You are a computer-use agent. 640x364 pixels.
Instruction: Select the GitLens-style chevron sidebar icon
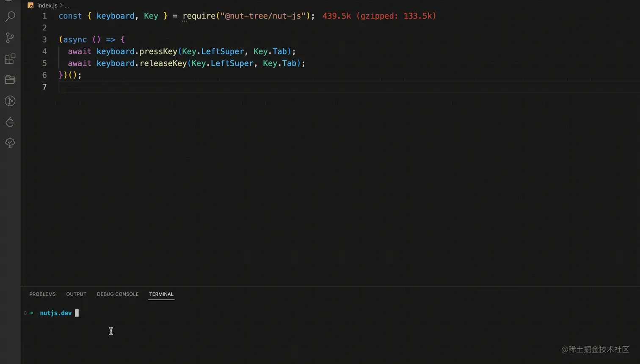click(10, 122)
